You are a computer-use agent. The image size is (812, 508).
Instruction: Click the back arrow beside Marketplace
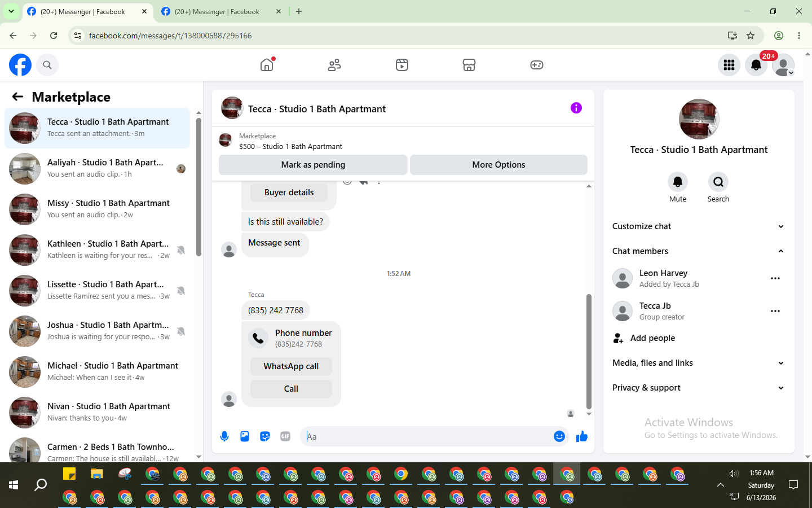coord(17,97)
